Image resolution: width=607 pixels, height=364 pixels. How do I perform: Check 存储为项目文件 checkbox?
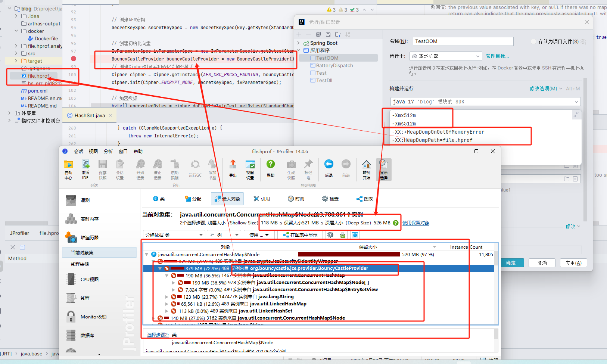[x=533, y=41]
